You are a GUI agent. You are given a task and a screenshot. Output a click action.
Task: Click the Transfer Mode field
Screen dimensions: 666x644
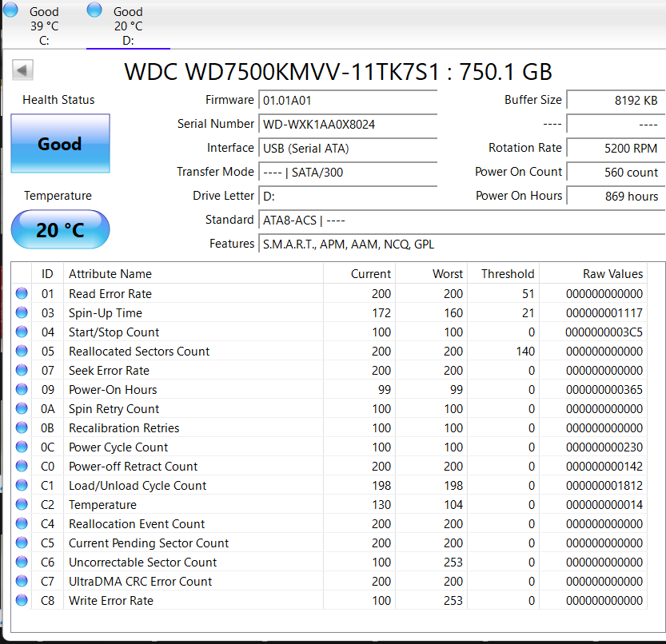pyautogui.click(x=348, y=173)
